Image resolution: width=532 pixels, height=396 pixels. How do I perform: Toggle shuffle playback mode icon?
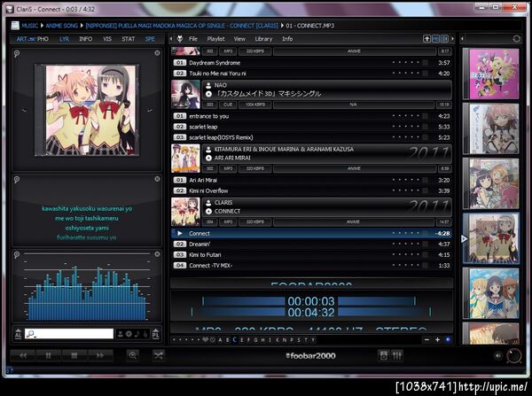click(x=159, y=355)
